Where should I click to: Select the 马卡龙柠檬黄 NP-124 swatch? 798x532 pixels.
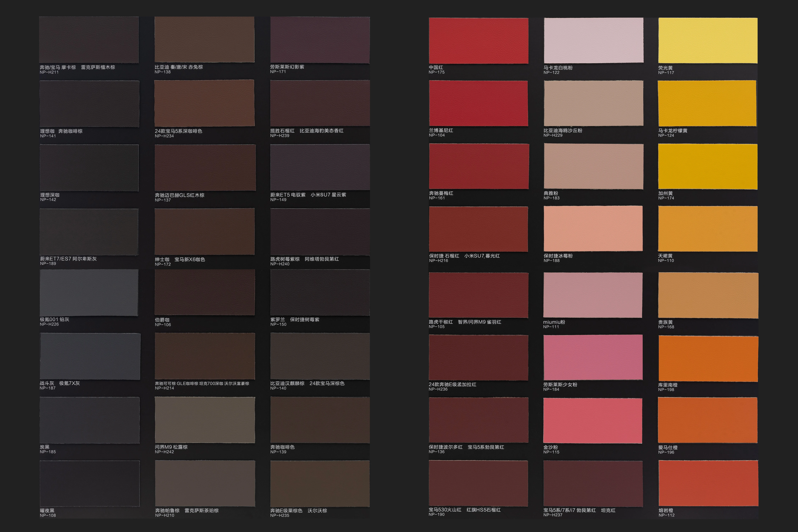pyautogui.click(x=707, y=104)
